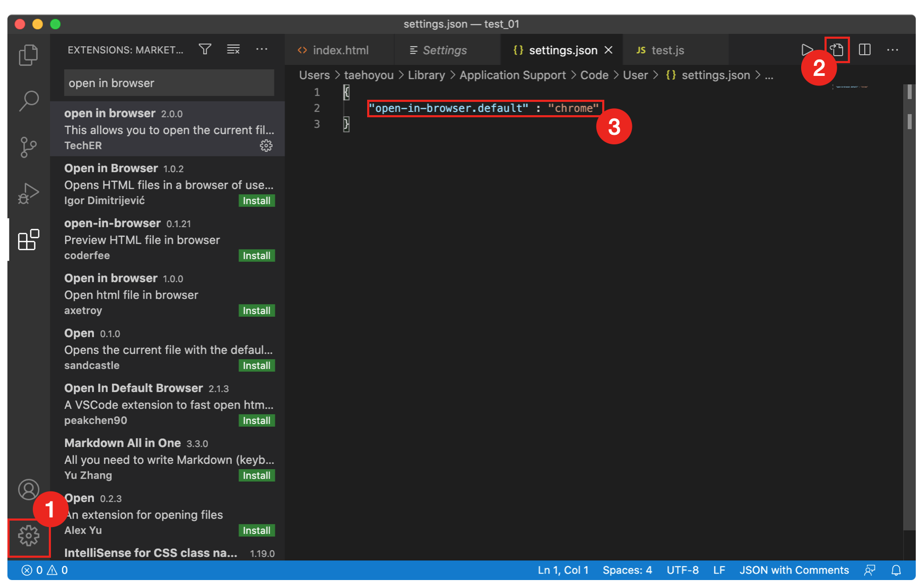
Task: Install Open in Browser by Igor Dimitrijević
Action: (x=257, y=201)
